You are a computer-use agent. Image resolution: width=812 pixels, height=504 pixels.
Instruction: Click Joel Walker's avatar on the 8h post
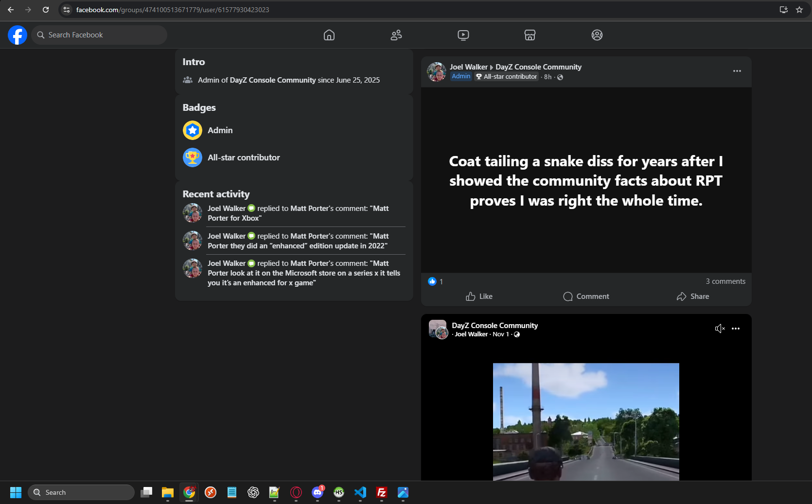coord(437,72)
